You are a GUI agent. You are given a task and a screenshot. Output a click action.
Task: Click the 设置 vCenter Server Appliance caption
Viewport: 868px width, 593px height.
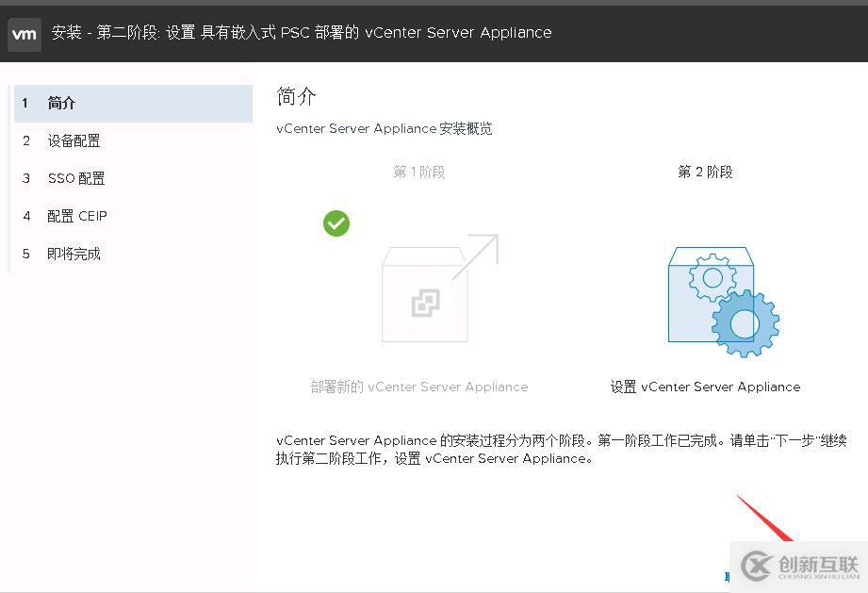click(x=705, y=387)
